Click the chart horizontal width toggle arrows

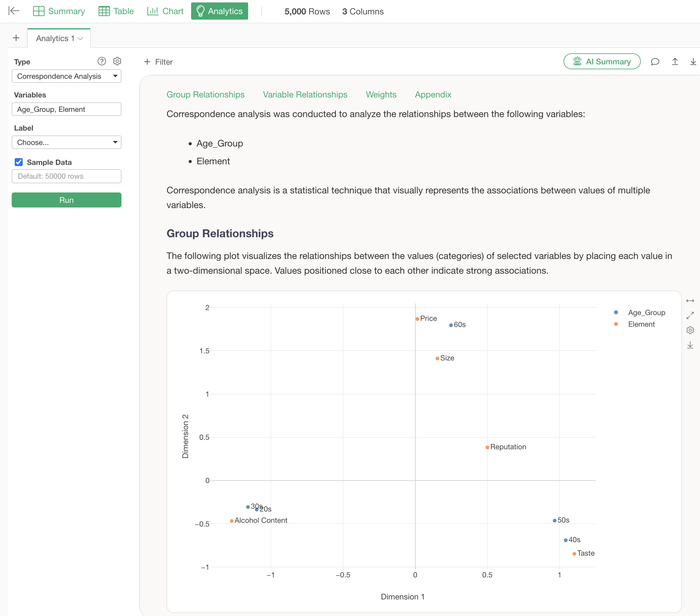coord(690,301)
